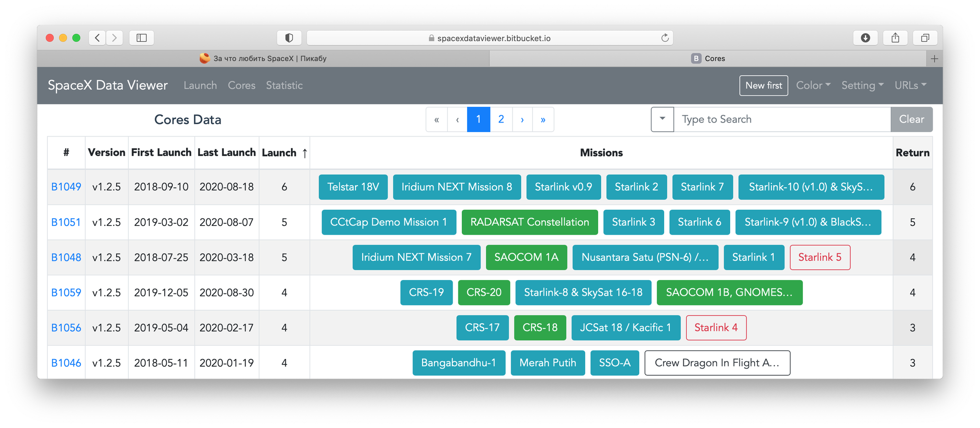980x428 pixels.
Task: Sort by the Version column header
Action: [x=107, y=153]
